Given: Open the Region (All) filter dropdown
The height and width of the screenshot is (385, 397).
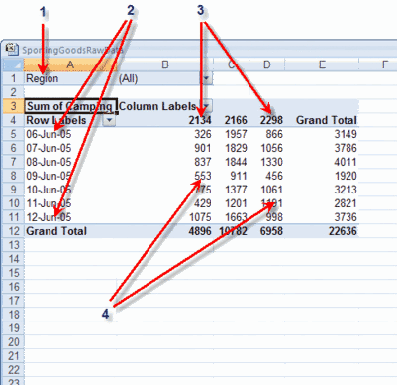Looking at the screenshot, I should tap(206, 78).
